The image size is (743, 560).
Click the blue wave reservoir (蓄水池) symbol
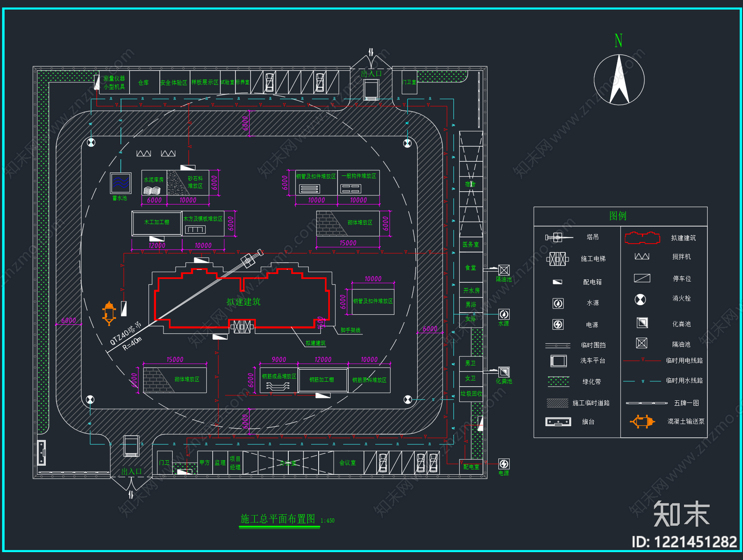pos(121,183)
